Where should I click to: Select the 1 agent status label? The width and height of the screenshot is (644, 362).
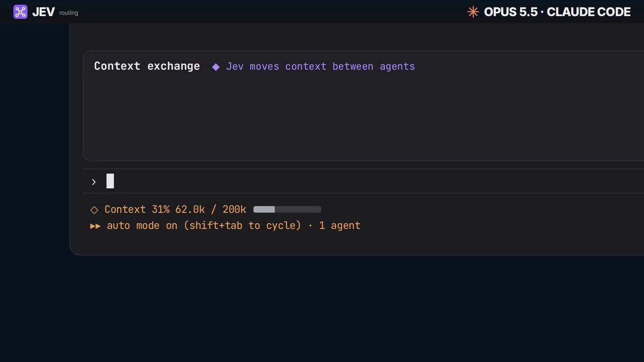(x=340, y=226)
